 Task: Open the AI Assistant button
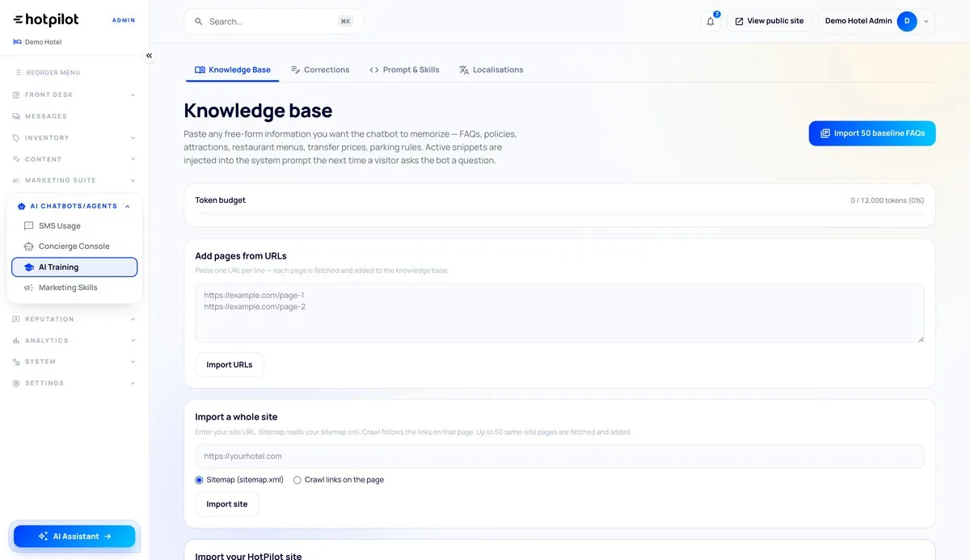(74, 537)
